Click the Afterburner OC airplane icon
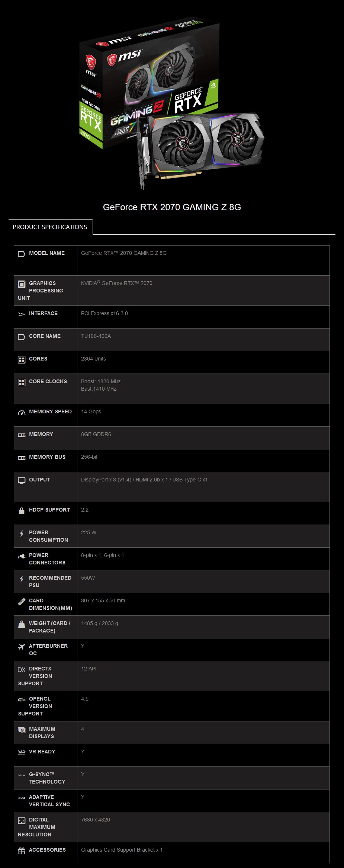 tap(22, 647)
